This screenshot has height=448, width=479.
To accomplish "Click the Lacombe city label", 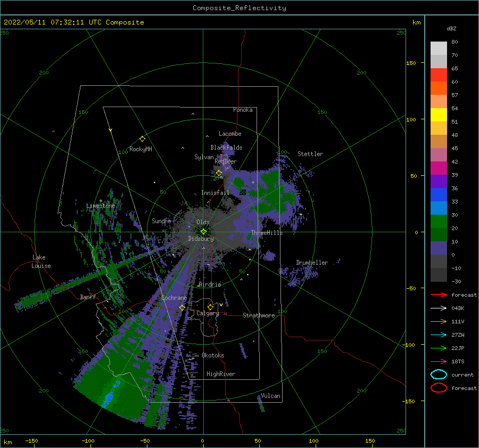I will point(230,134).
